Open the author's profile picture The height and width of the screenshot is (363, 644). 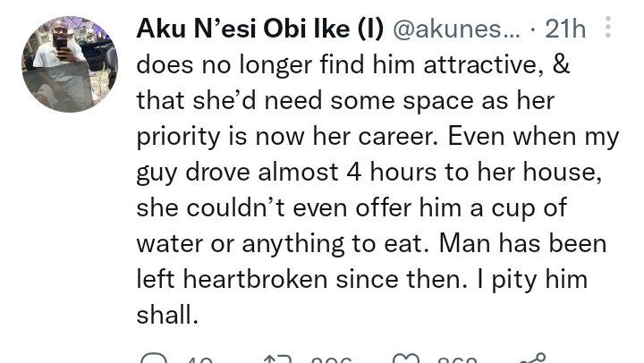[x=69, y=63]
